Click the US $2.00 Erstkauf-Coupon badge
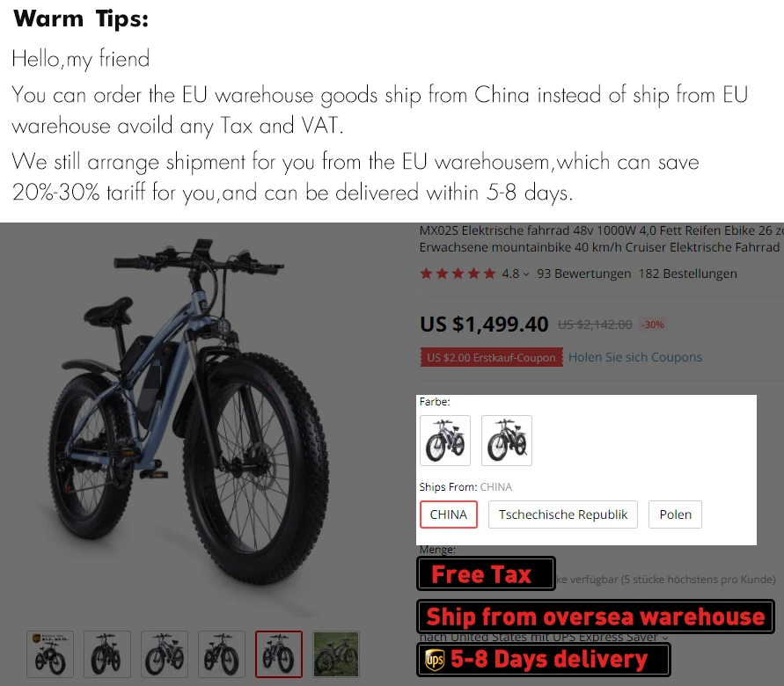Screen dimensions: 784x686 492,357
